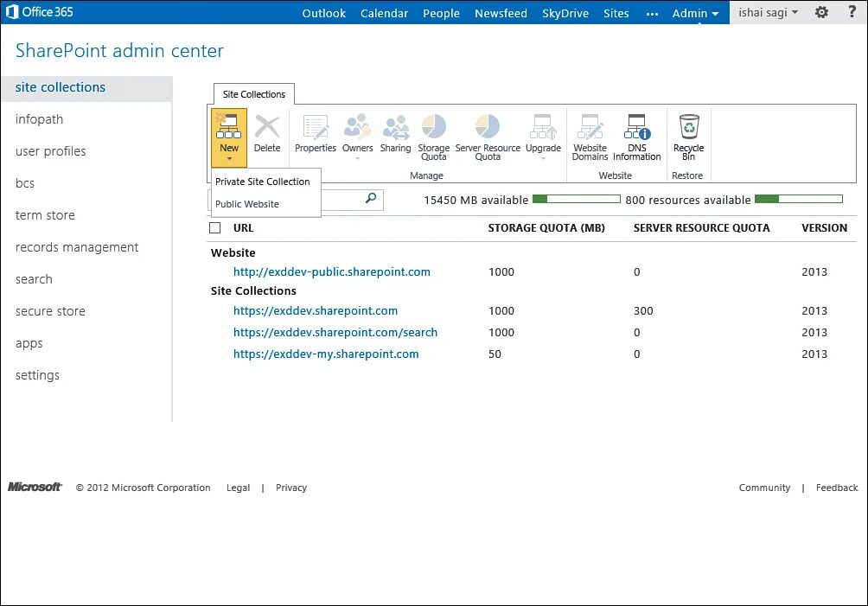Open the settings gear icon

coord(821,12)
